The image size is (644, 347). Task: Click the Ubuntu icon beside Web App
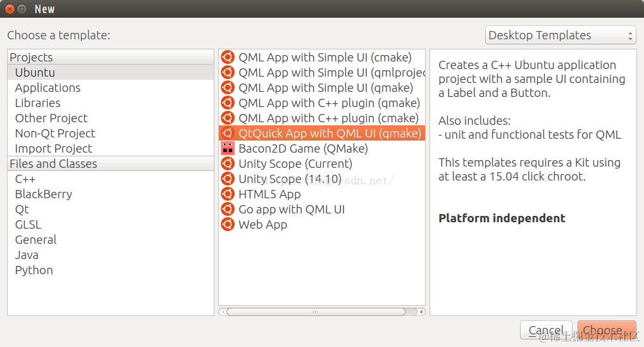(x=228, y=225)
